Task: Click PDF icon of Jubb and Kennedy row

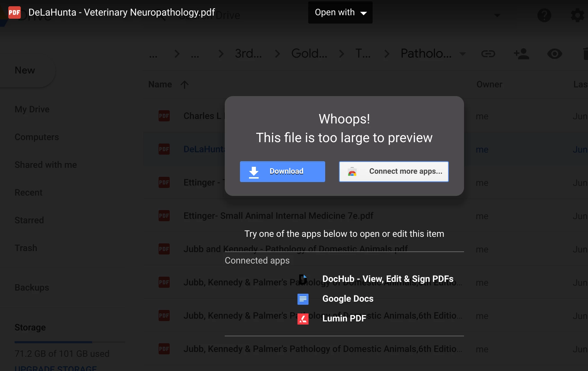Action: coord(164,249)
